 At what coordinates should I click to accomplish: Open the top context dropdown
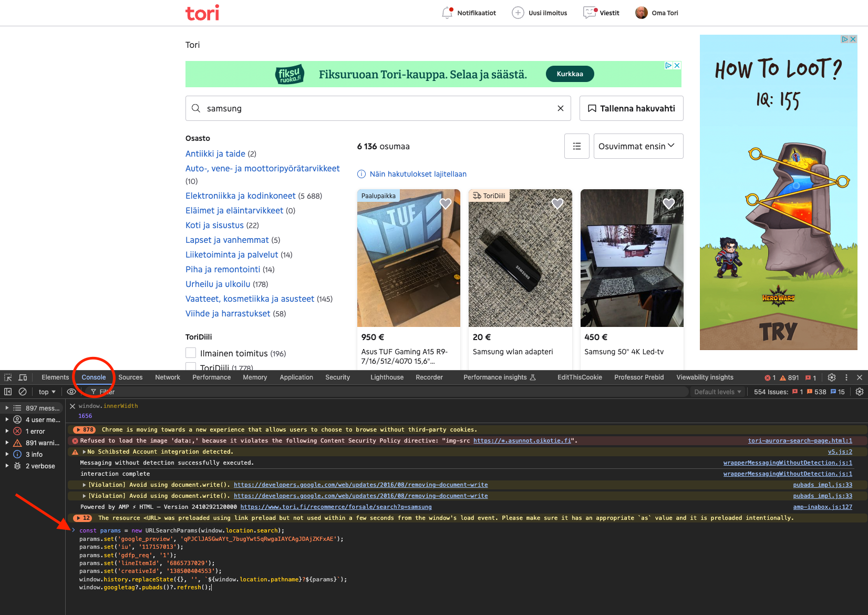(47, 392)
